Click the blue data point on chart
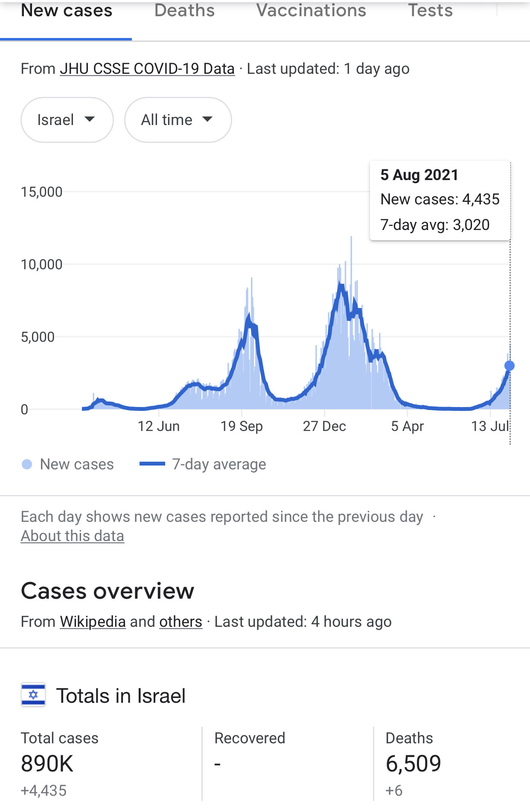Screen dimensions: 530x812 coord(509,366)
